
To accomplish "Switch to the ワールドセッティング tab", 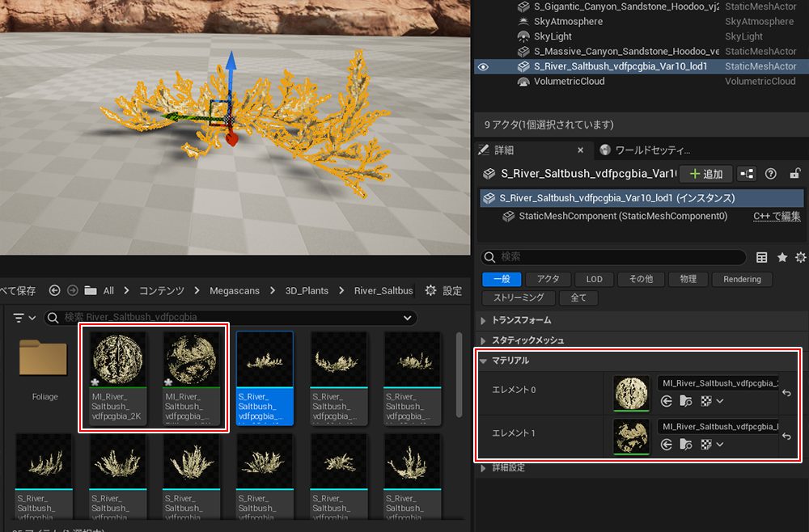I will coord(645,150).
